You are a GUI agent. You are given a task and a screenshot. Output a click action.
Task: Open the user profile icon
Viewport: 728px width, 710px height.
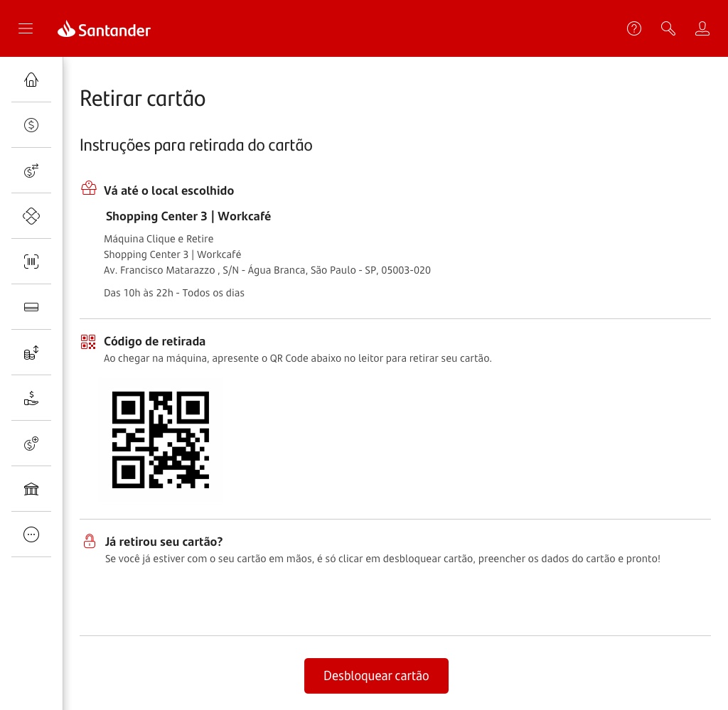702,28
